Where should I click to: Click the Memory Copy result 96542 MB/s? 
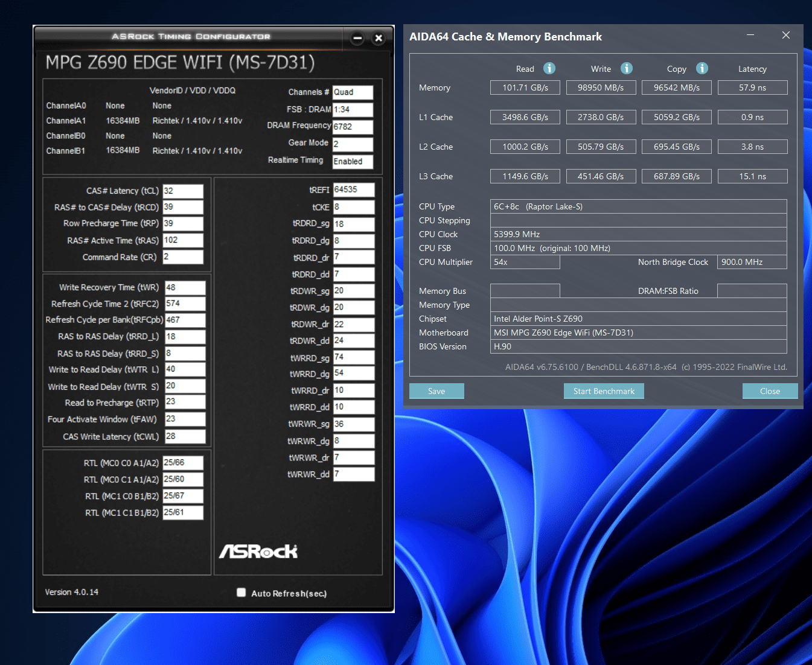[677, 87]
